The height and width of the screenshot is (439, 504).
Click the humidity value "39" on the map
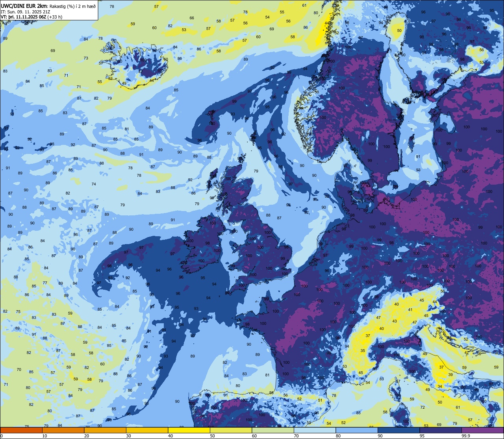[450, 375]
